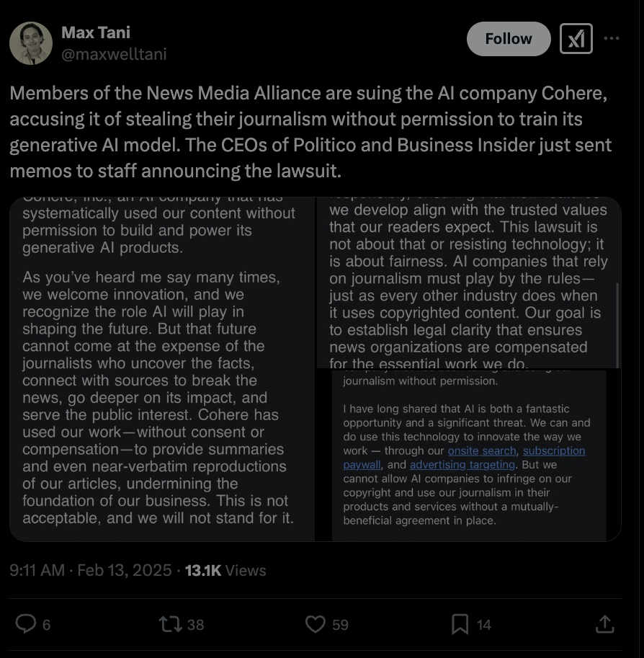Bookmark this tweet using the bookmark icon
Screen dimensions: 644x658
coord(460,624)
